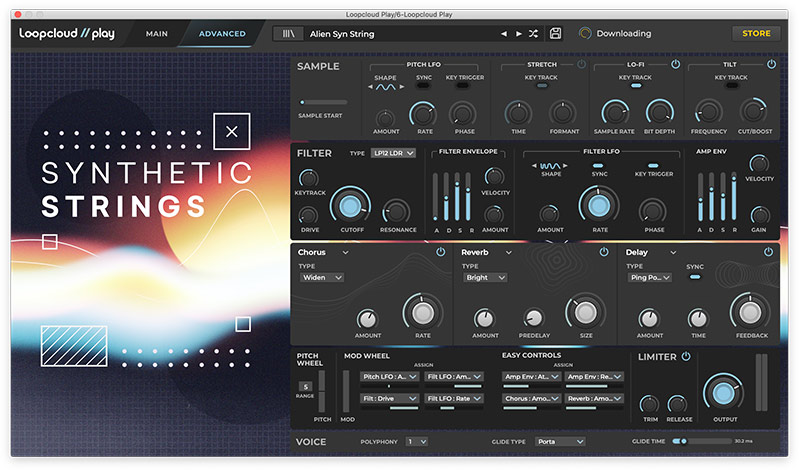This screenshot has height=470, width=800.
Task: Toggle Pitch LFO Sync switch
Action: coord(423,86)
